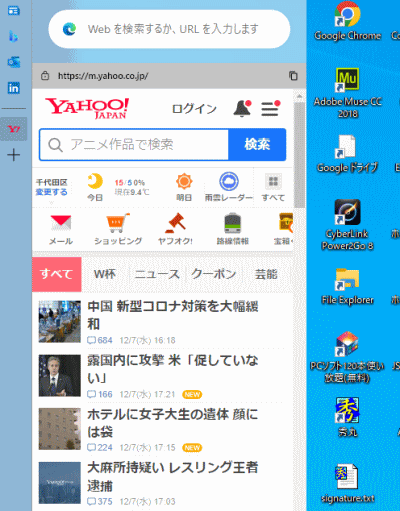This screenshot has width=400, height=511.
Task: Click 変更する under 千代田区
Action: click(x=52, y=192)
